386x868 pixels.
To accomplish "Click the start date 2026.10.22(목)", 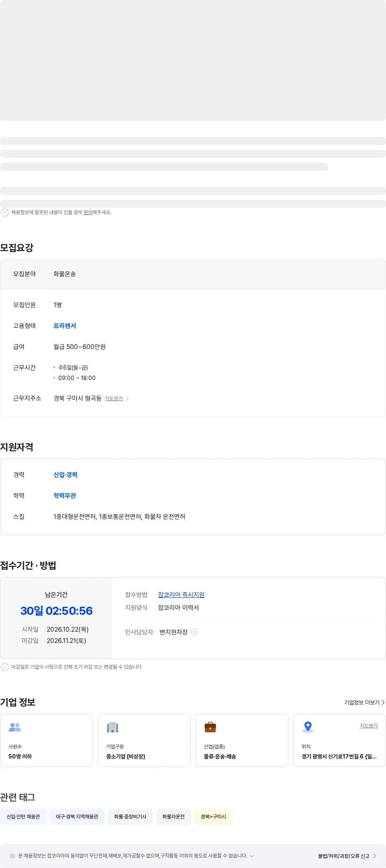I will pyautogui.click(x=68, y=629).
